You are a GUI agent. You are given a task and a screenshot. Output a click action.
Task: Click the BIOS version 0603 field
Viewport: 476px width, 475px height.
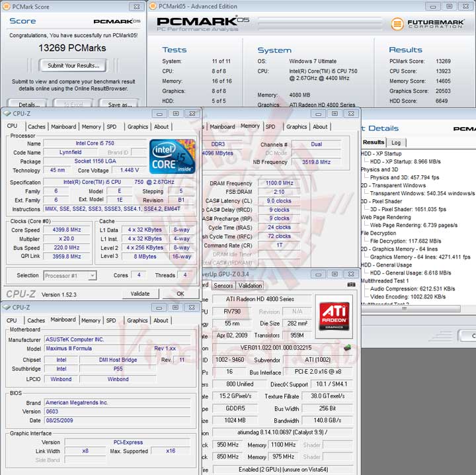117,411
